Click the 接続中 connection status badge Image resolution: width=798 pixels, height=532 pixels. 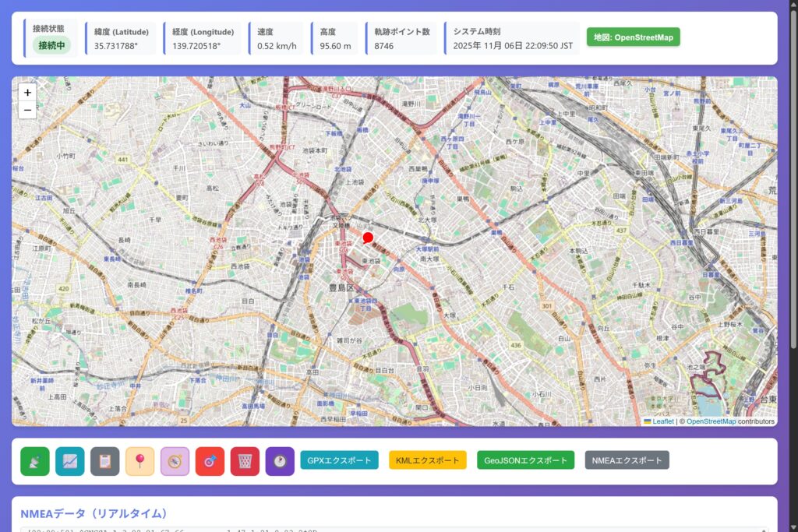tap(51, 45)
